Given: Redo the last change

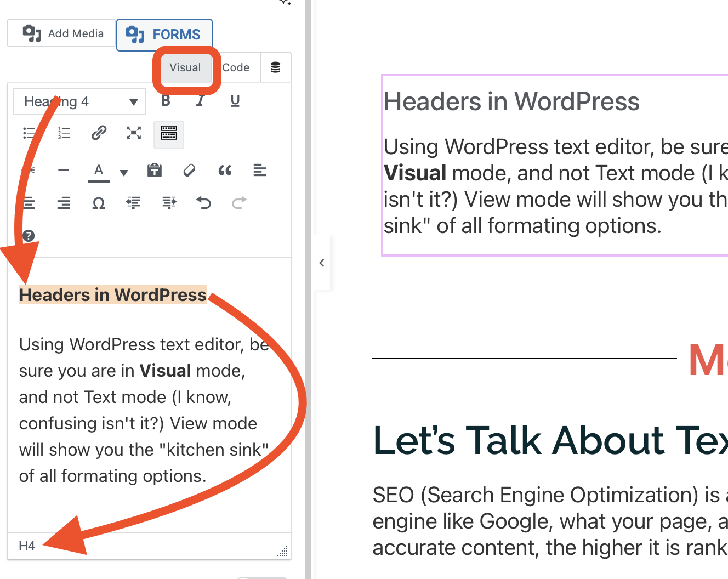Looking at the screenshot, I should 239,203.
